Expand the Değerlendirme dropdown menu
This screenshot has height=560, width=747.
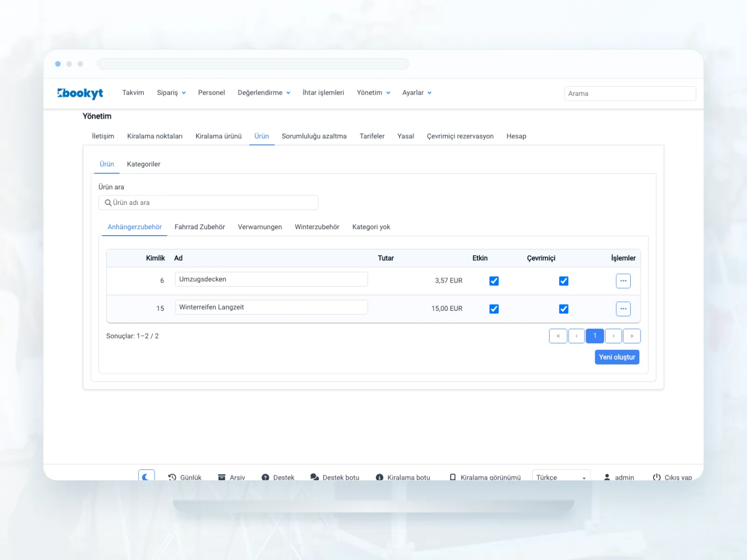pos(264,93)
